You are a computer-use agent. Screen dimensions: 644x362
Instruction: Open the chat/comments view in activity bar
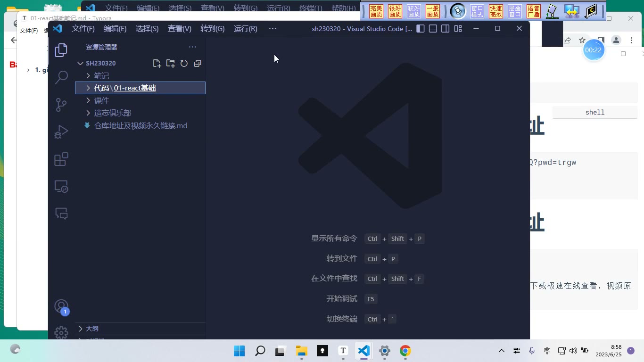pyautogui.click(x=61, y=214)
